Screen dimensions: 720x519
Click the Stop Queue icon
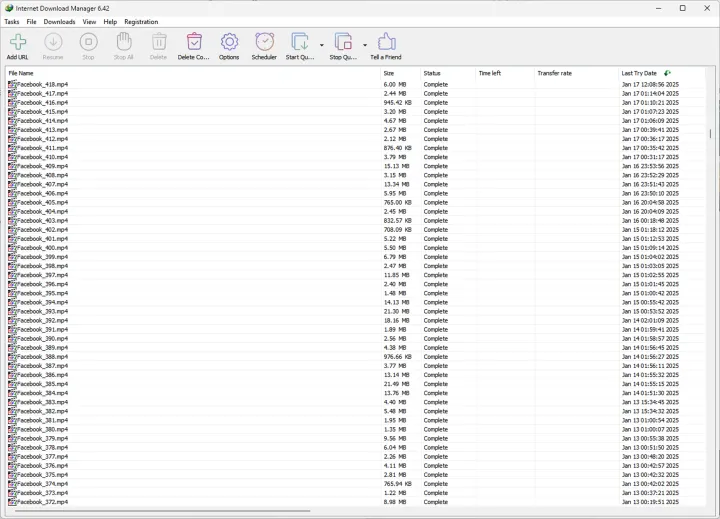click(343, 44)
